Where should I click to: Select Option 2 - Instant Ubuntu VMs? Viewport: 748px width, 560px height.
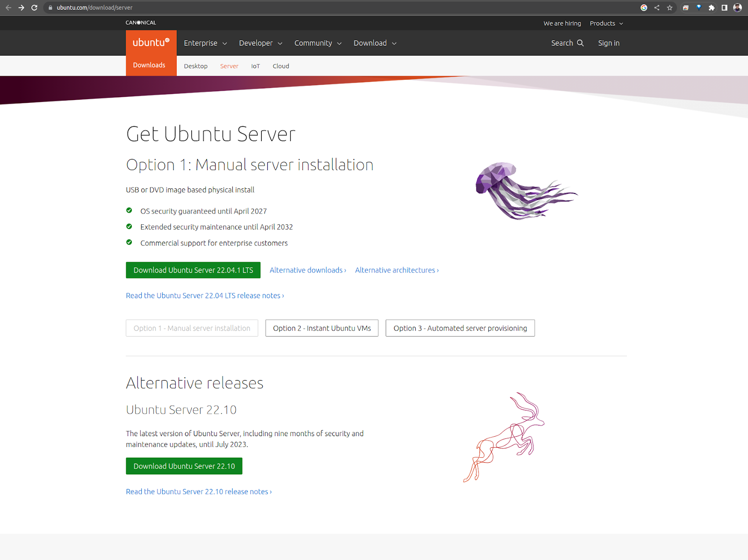pos(322,328)
